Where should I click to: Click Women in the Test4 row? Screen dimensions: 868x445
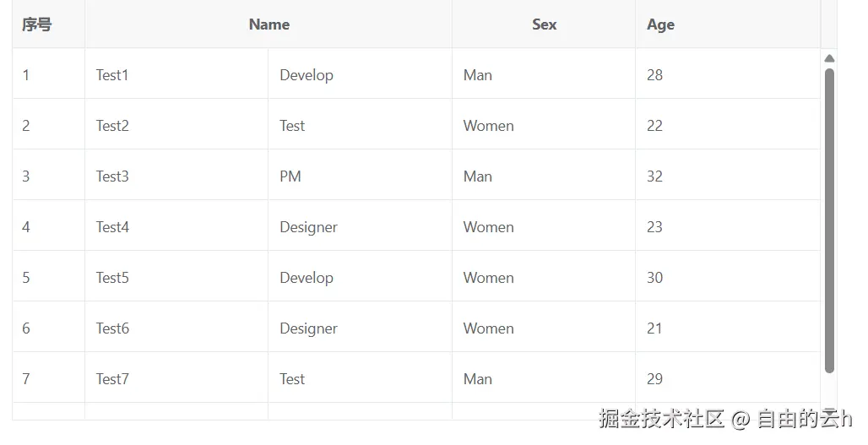click(488, 227)
